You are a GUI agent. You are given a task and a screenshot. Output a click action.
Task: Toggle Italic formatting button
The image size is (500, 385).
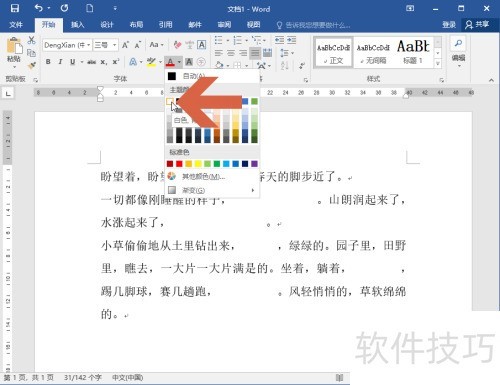[60, 62]
